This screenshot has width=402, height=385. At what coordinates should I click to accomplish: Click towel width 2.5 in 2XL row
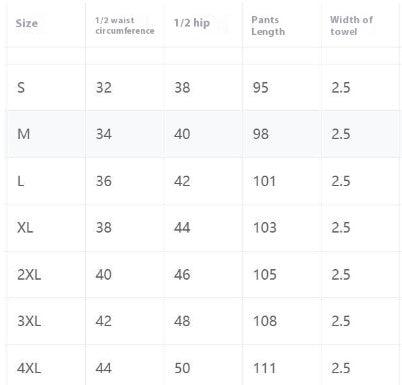click(341, 275)
